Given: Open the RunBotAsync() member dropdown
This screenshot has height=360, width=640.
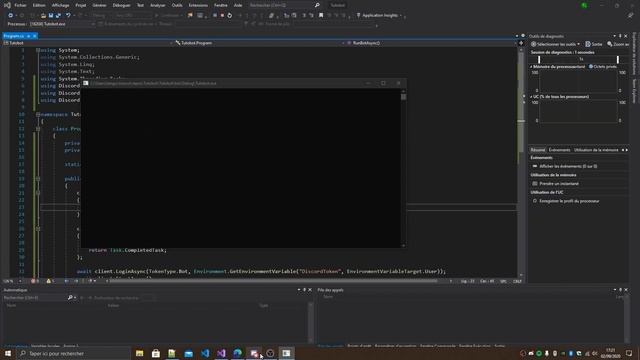Looking at the screenshot, I should (431, 43).
